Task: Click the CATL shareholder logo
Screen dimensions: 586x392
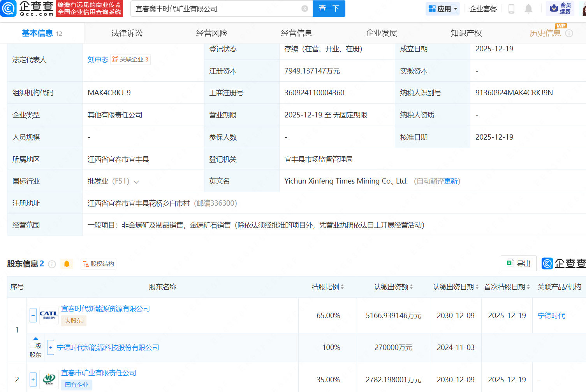Action: [49, 315]
